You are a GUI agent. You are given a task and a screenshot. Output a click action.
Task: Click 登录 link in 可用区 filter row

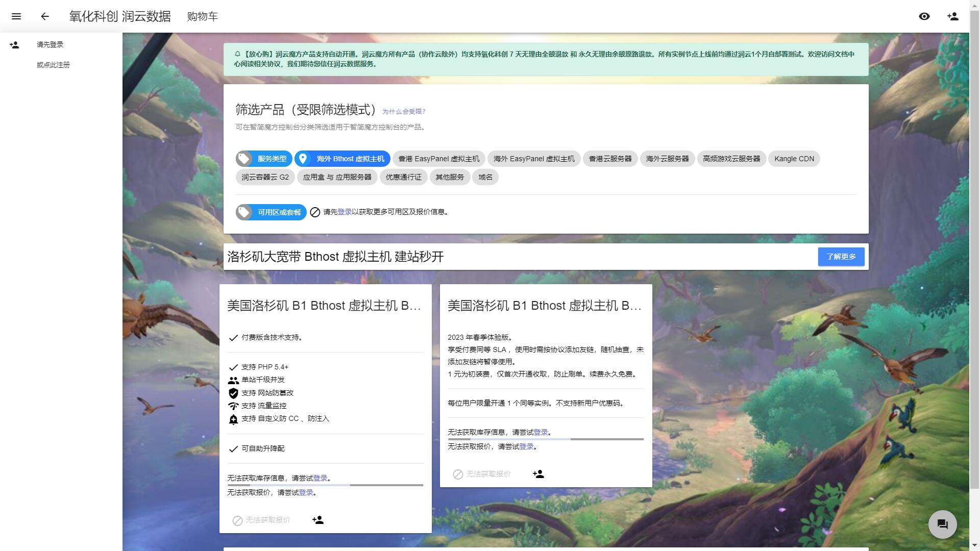click(x=345, y=212)
